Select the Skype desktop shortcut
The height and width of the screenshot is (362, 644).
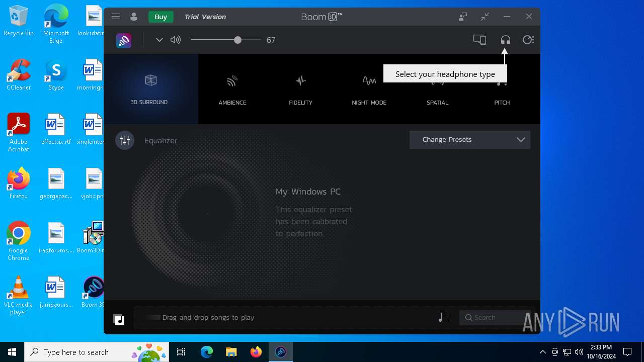tap(56, 75)
